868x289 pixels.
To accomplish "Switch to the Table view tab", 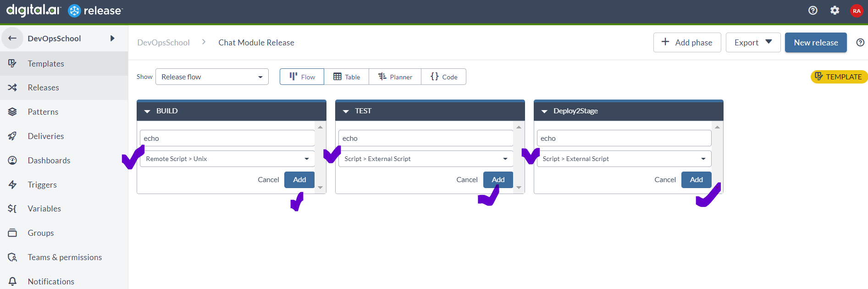I will point(346,77).
